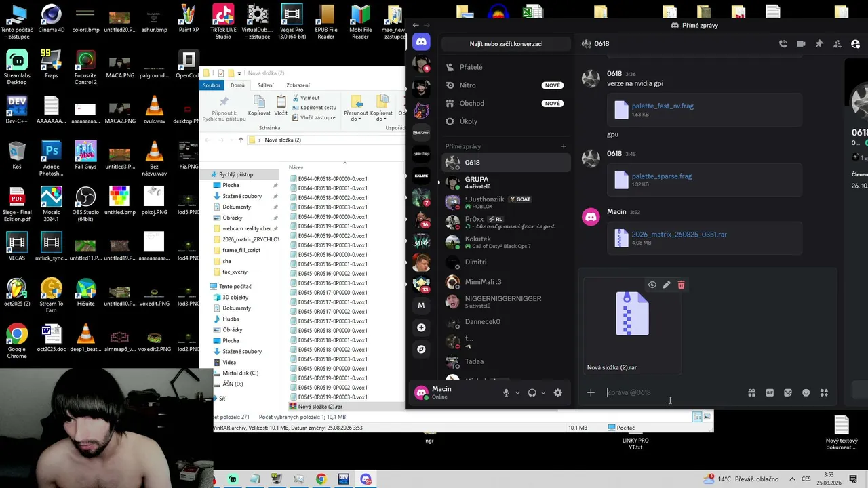Screen dimensions: 868x488
Task: Create a new direct message with plus
Action: pos(564,146)
